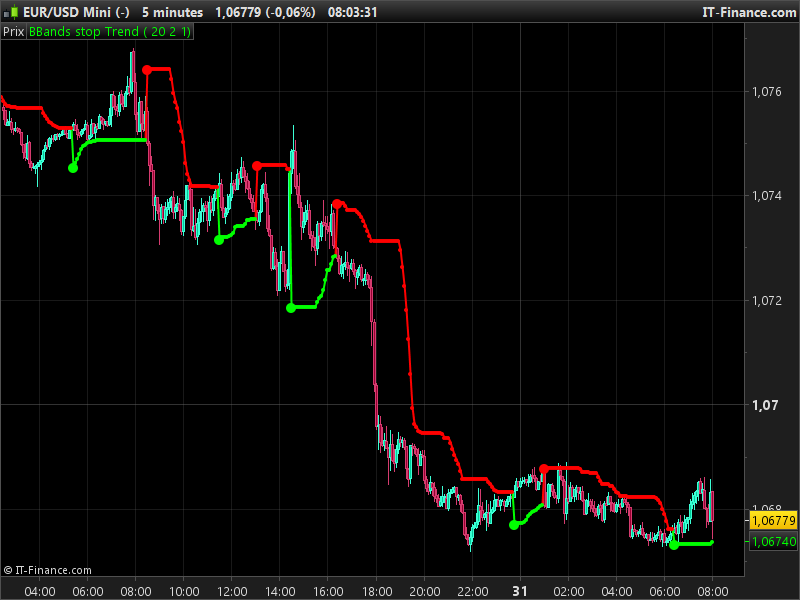Open BBands stop Trend ( 20 2 1) indicator label

pos(110,32)
